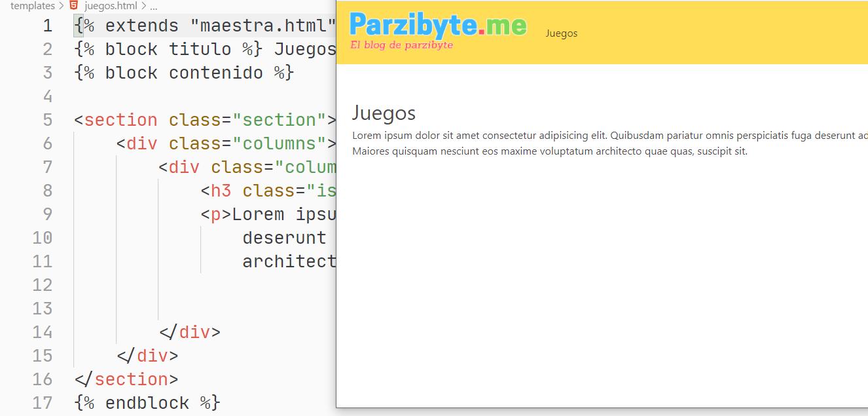Open the Juegos link in yellow navbar
Screen dimensions: 868x416
click(x=561, y=33)
